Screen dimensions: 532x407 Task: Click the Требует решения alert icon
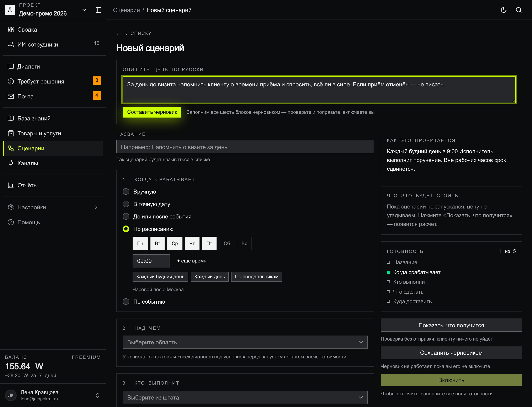pyautogui.click(x=11, y=81)
